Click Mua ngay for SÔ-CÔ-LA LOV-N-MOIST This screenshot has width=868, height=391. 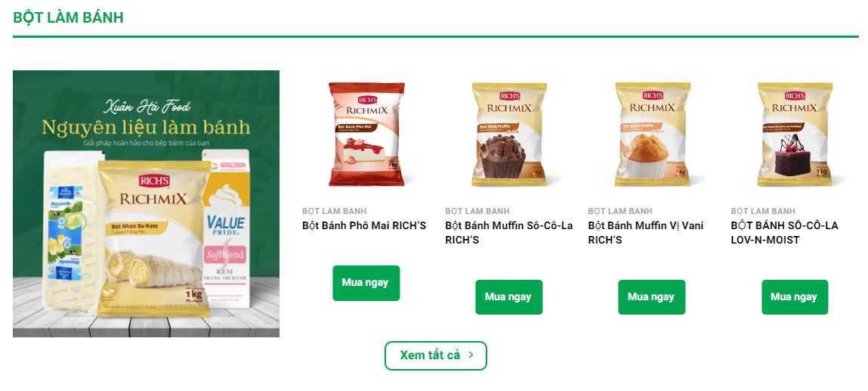795,297
